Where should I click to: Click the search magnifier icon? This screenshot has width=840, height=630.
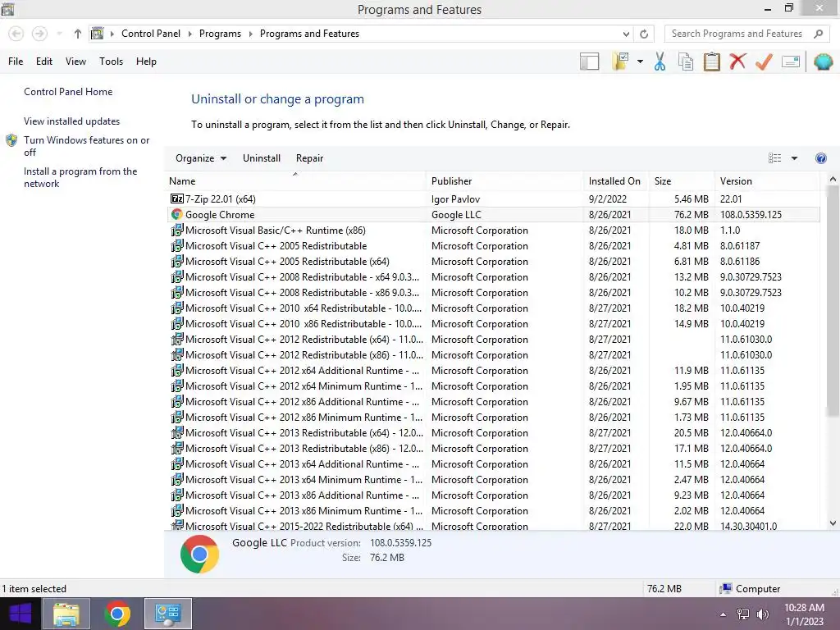[818, 34]
